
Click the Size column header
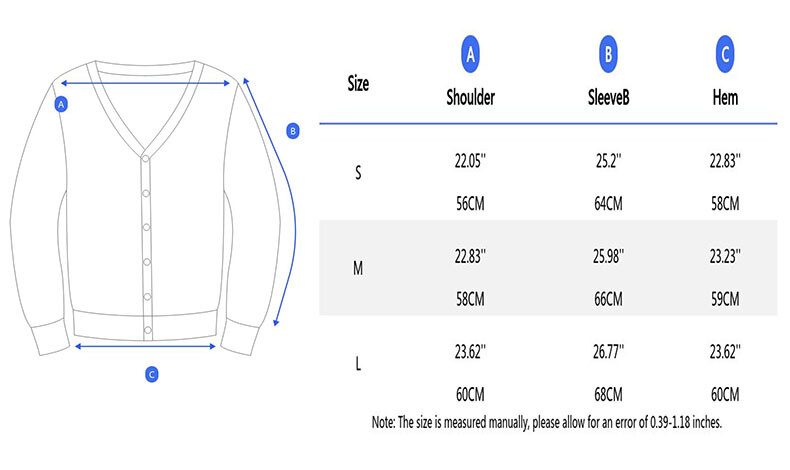[x=358, y=84]
